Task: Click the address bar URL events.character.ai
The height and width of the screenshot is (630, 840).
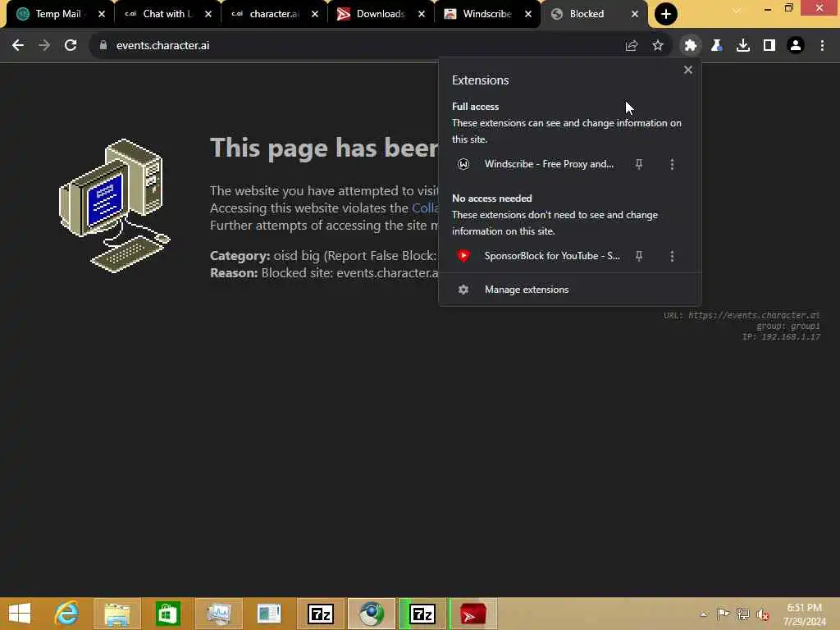Action: [163, 46]
